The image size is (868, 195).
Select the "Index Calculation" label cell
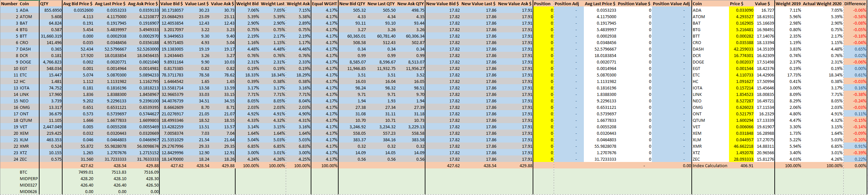(x=710, y=166)
